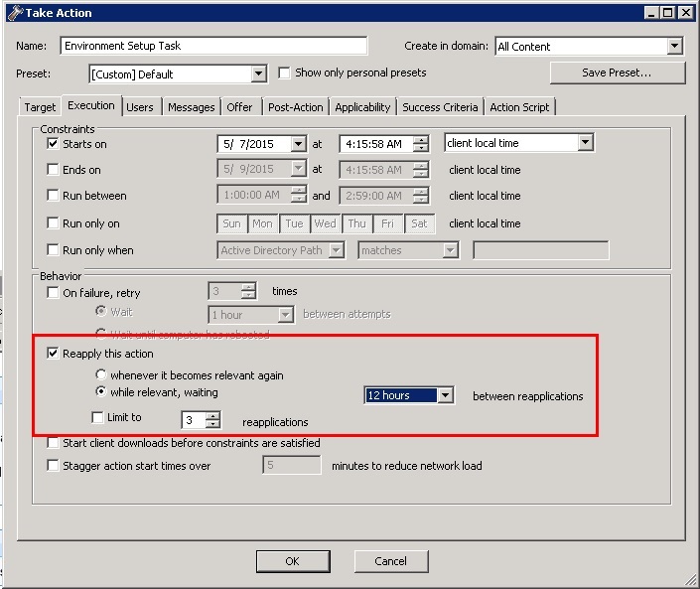The image size is (700, 589).
Task: Select the Execution tab
Action: (x=91, y=105)
